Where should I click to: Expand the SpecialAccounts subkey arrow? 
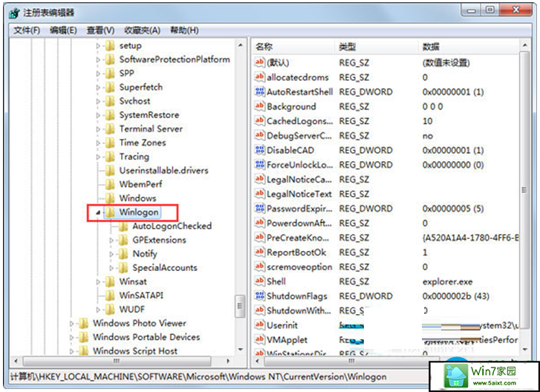(111, 268)
